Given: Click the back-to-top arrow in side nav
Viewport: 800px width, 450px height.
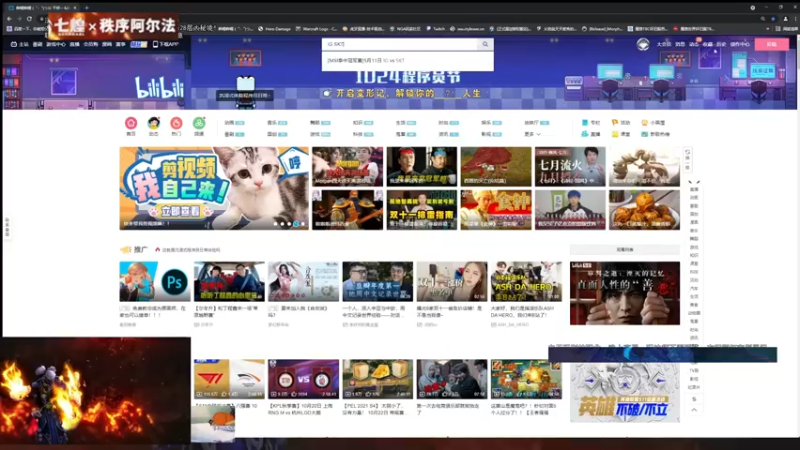Looking at the screenshot, I should point(694,410).
